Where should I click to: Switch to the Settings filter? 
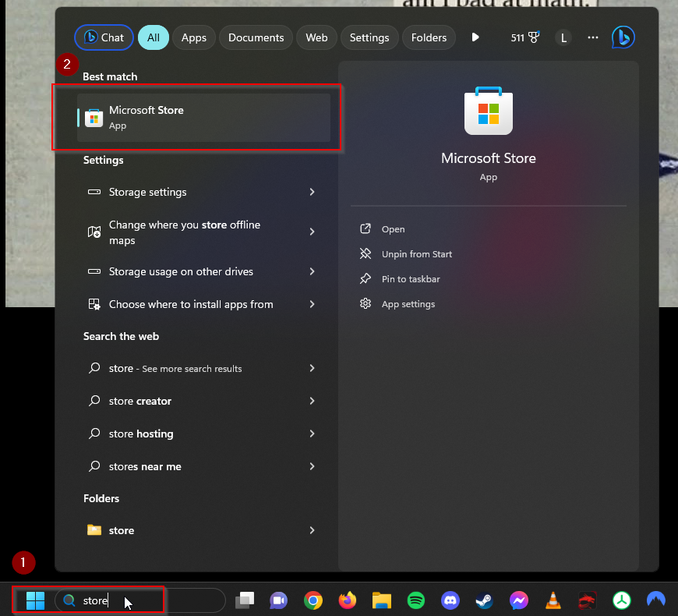click(369, 37)
